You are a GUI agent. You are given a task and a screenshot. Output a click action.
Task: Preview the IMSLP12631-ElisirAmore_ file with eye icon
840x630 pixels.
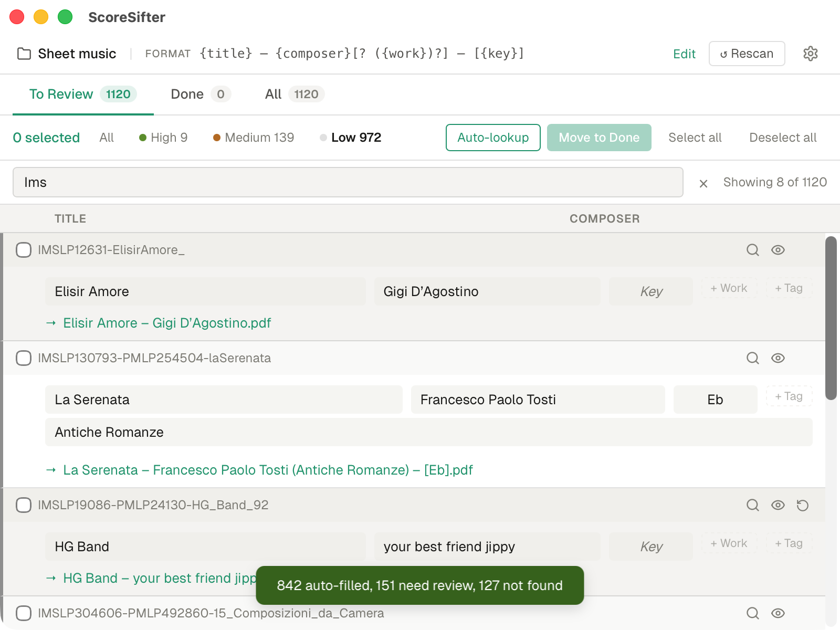pos(778,250)
